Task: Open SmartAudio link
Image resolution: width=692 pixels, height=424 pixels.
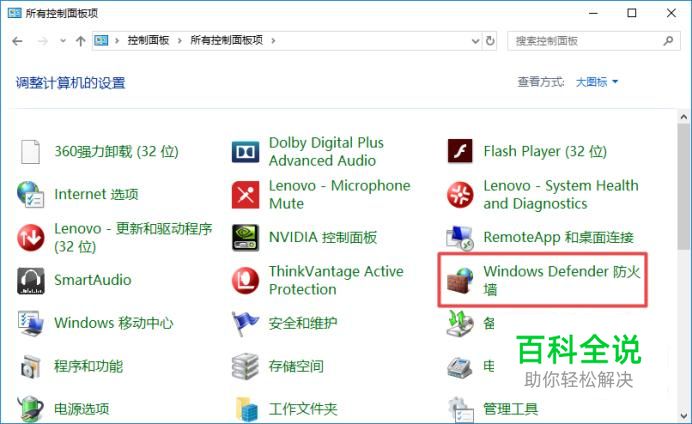Action: (93, 280)
